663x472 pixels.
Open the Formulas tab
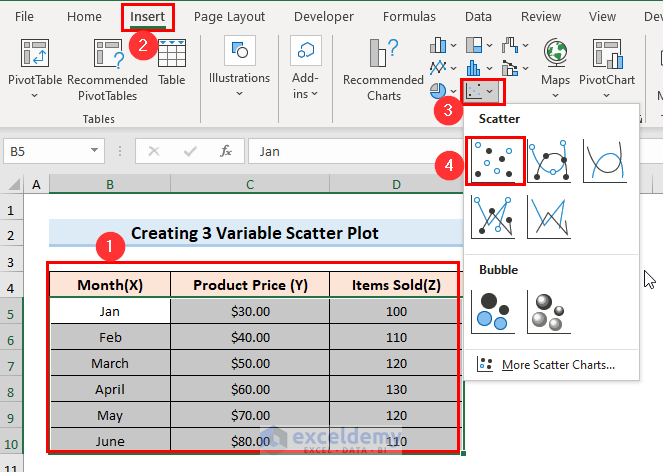coord(409,16)
